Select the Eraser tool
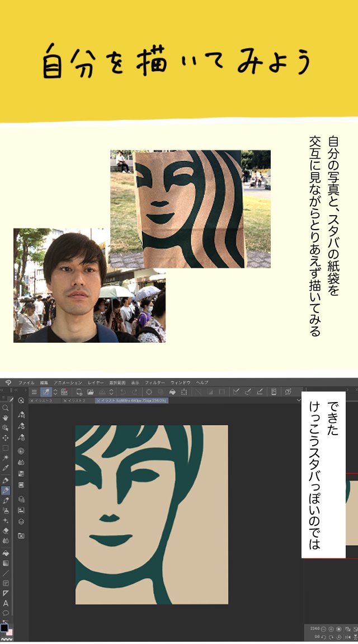Image resolution: width=358 pixels, height=644 pixels. [x=6, y=530]
